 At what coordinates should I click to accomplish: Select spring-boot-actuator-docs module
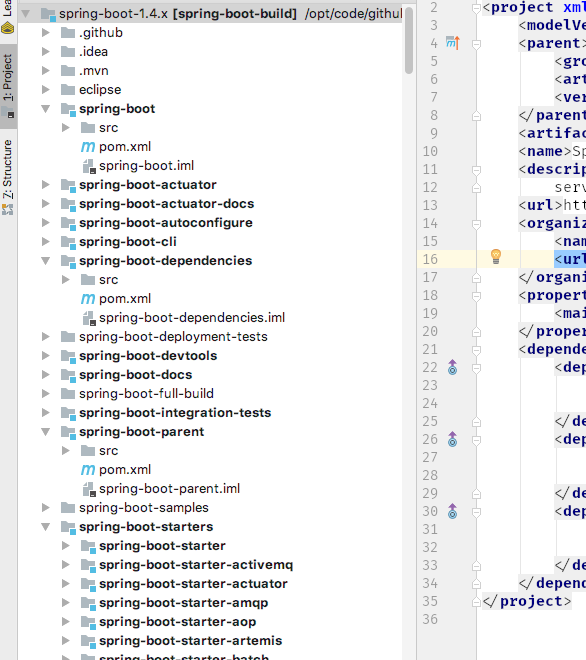[166, 204]
